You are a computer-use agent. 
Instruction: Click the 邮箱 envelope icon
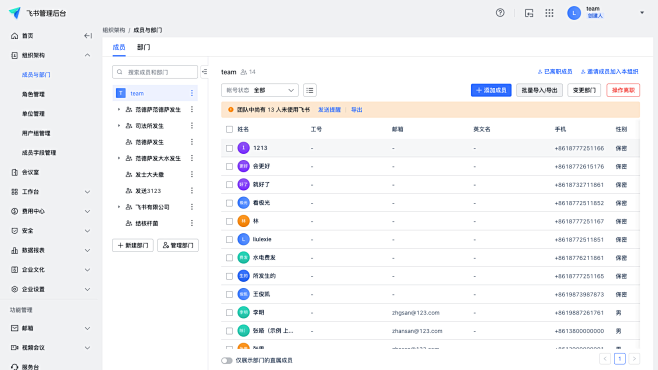tap(15, 328)
